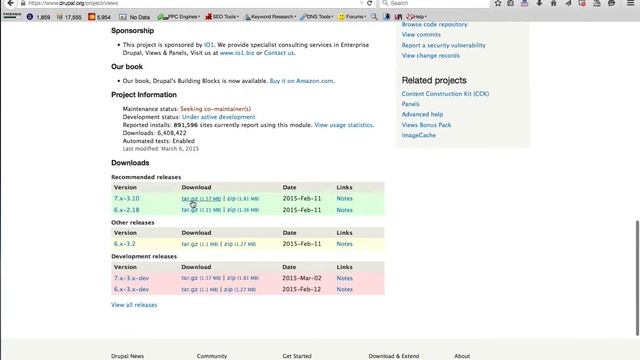This screenshot has width=640, height=360.
Task: Open the View commits link
Action: tap(421, 35)
